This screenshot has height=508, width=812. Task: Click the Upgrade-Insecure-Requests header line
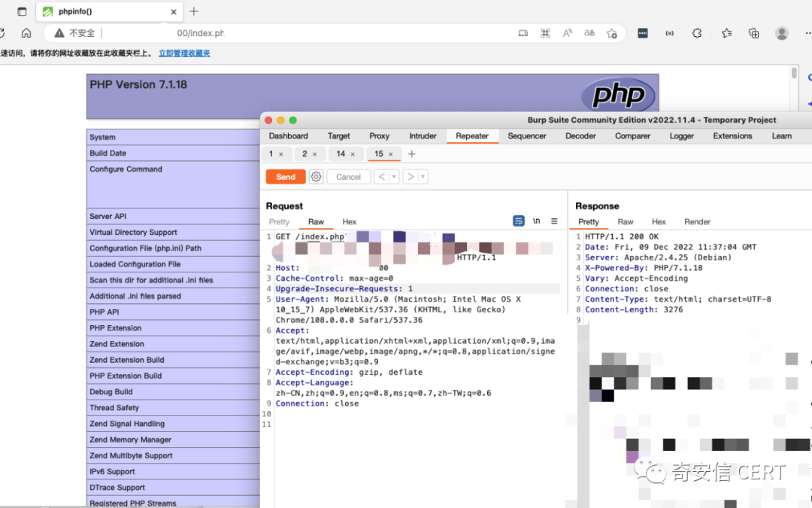tap(344, 289)
